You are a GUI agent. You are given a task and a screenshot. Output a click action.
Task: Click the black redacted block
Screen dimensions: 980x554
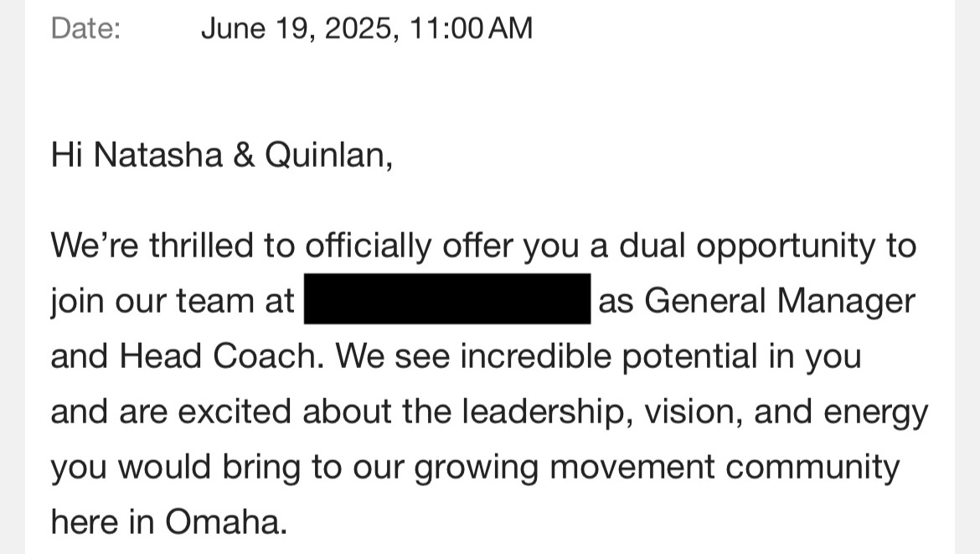[446, 299]
